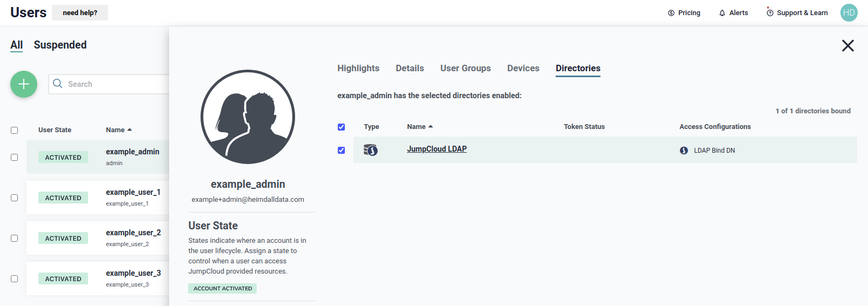The image size is (868, 306).
Task: Tick the select all users checkbox
Action: (x=15, y=130)
